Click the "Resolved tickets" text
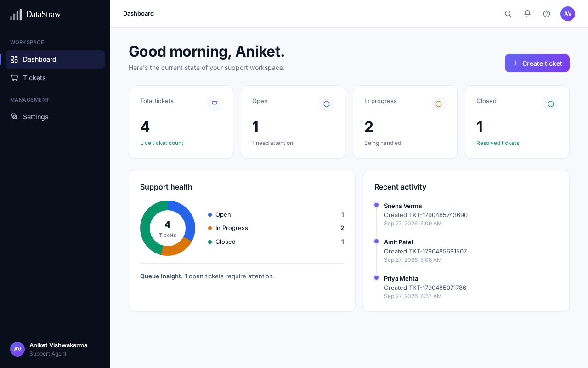Screen dimensions: 588x368 tap(498, 143)
